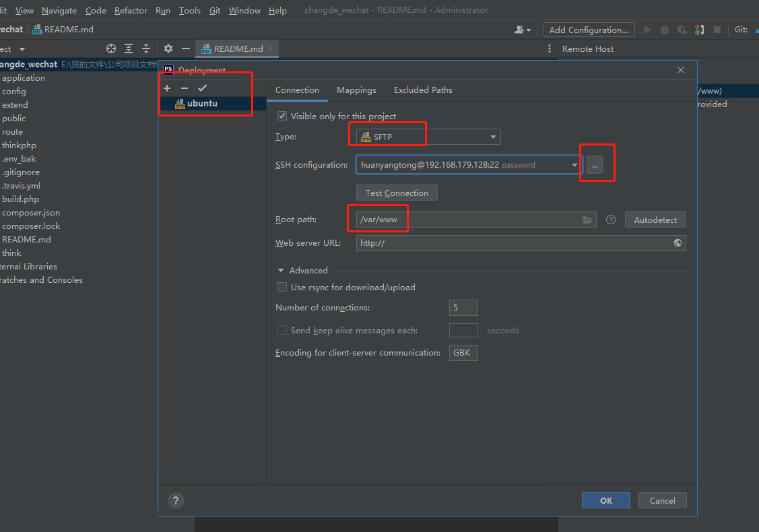This screenshot has height=532, width=759.
Task: Open the Navigate menu
Action: (59, 10)
